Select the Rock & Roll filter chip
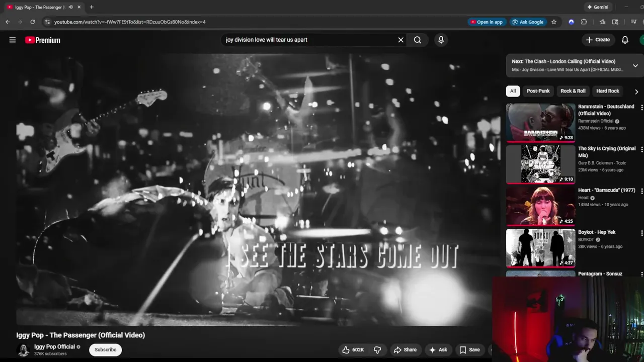 tap(573, 91)
